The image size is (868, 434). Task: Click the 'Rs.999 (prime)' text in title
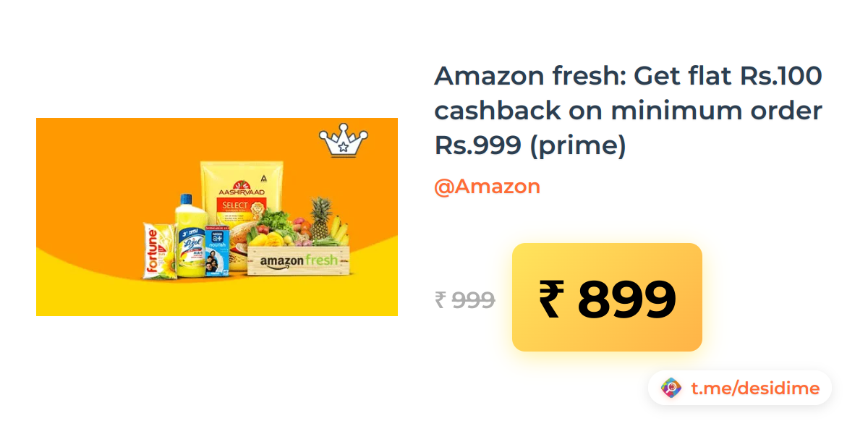[x=530, y=145]
